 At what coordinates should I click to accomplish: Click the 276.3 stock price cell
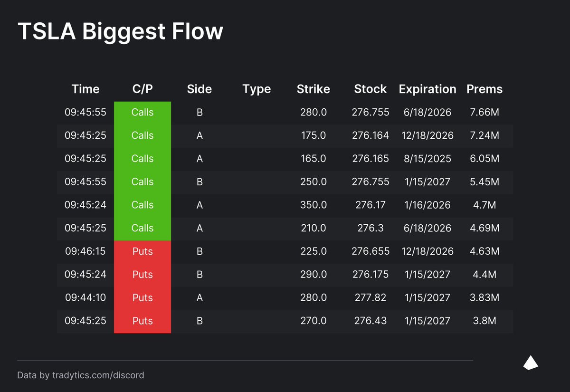click(370, 229)
